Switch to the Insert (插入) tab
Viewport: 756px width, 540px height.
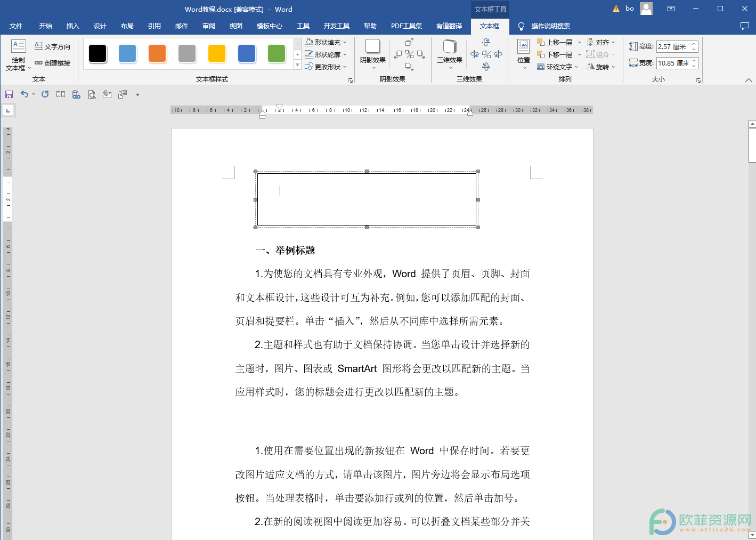point(72,26)
